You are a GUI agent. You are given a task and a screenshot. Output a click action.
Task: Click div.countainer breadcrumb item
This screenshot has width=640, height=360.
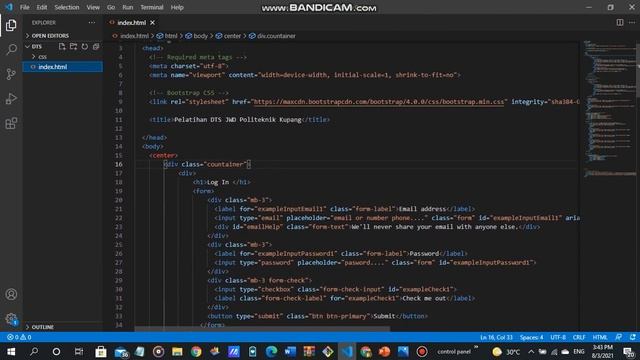click(x=276, y=36)
